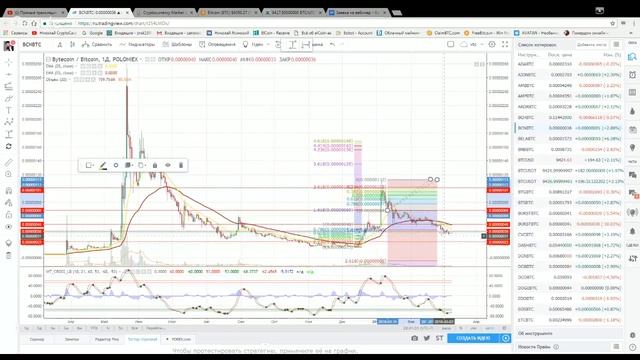Select the zoom-in tool in left toolbar
The height and width of the screenshot is (360, 640).
9,174
